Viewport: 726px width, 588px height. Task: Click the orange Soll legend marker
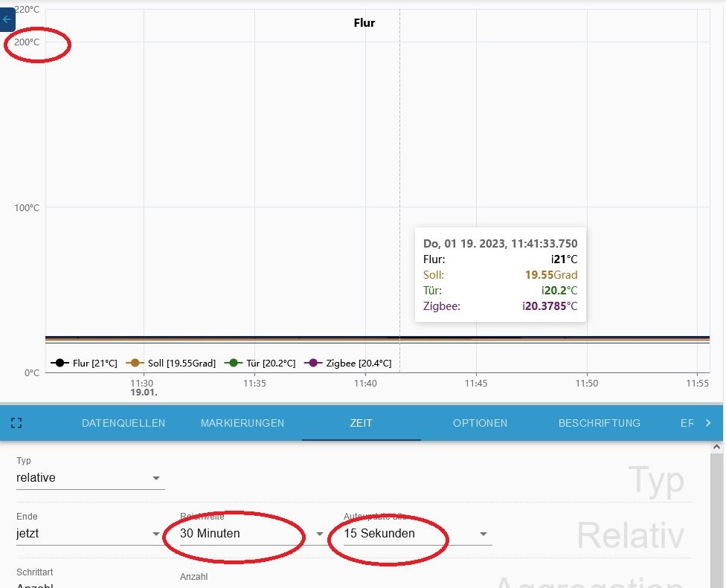(135, 363)
